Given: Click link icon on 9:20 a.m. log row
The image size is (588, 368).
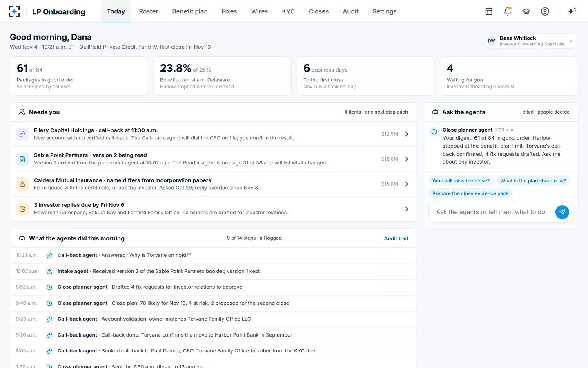Looking at the screenshot, I should (x=49, y=335).
